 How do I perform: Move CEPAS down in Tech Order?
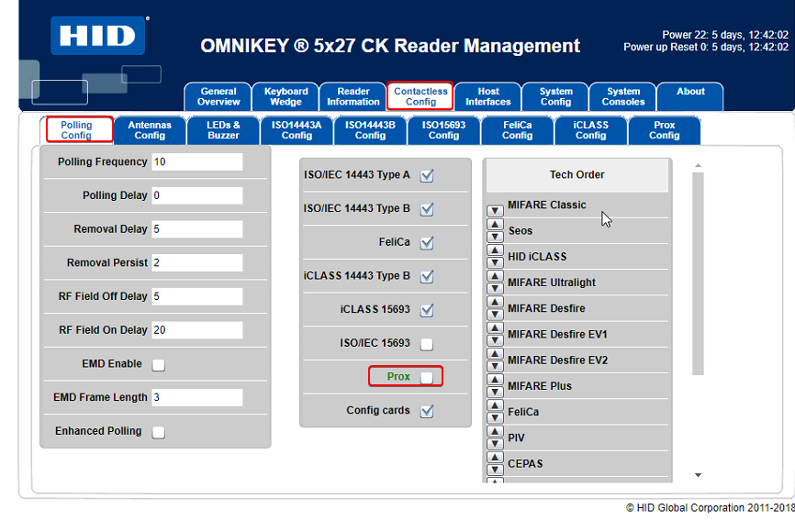pyautogui.click(x=495, y=470)
